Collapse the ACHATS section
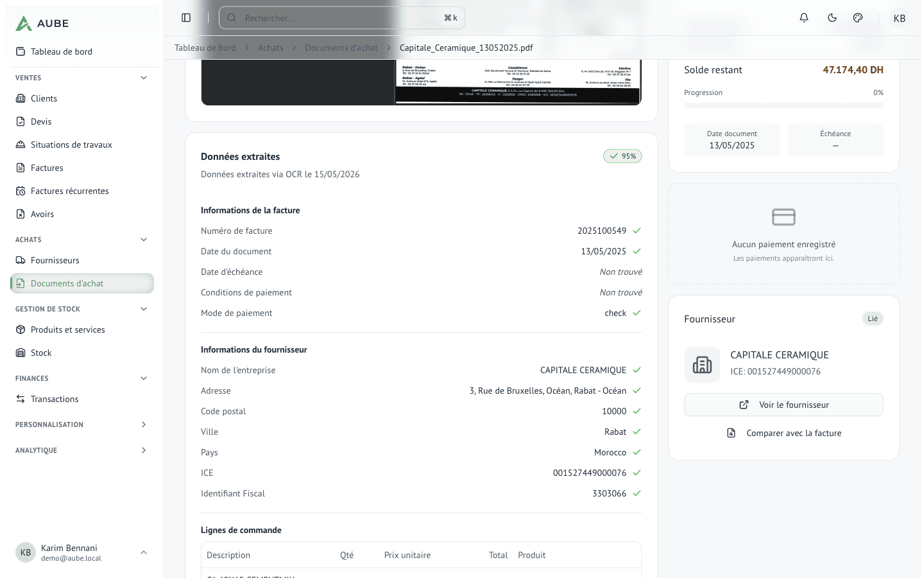 (x=144, y=240)
